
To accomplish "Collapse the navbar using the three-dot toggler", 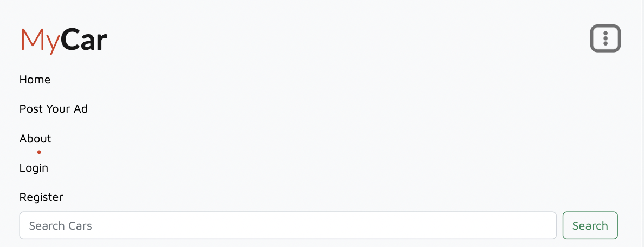I will (x=606, y=38).
